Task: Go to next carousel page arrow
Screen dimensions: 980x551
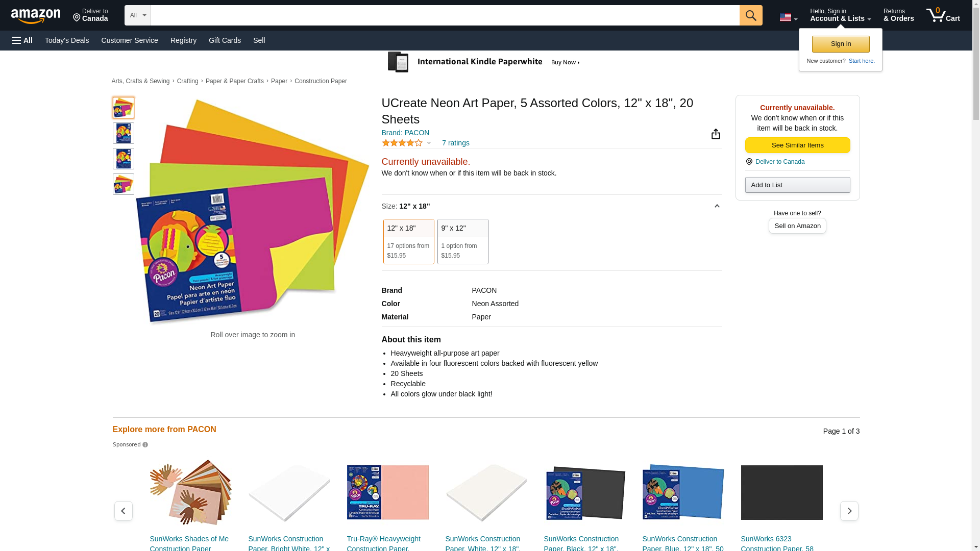Action: click(x=849, y=511)
